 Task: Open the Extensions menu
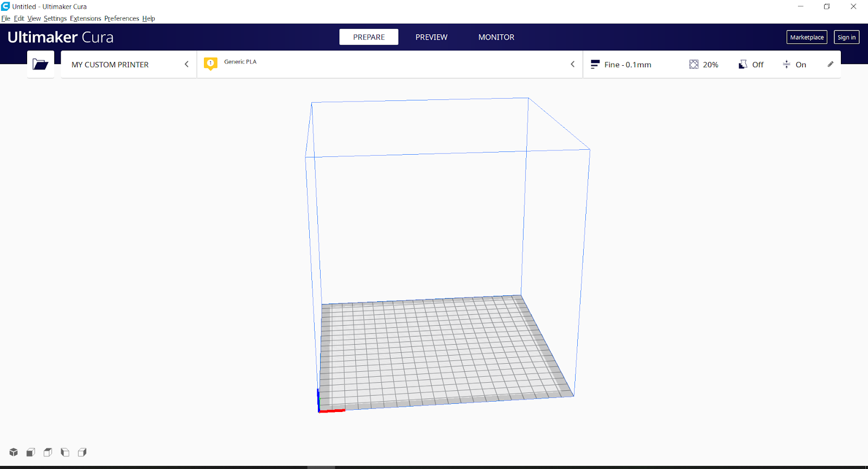[86, 18]
